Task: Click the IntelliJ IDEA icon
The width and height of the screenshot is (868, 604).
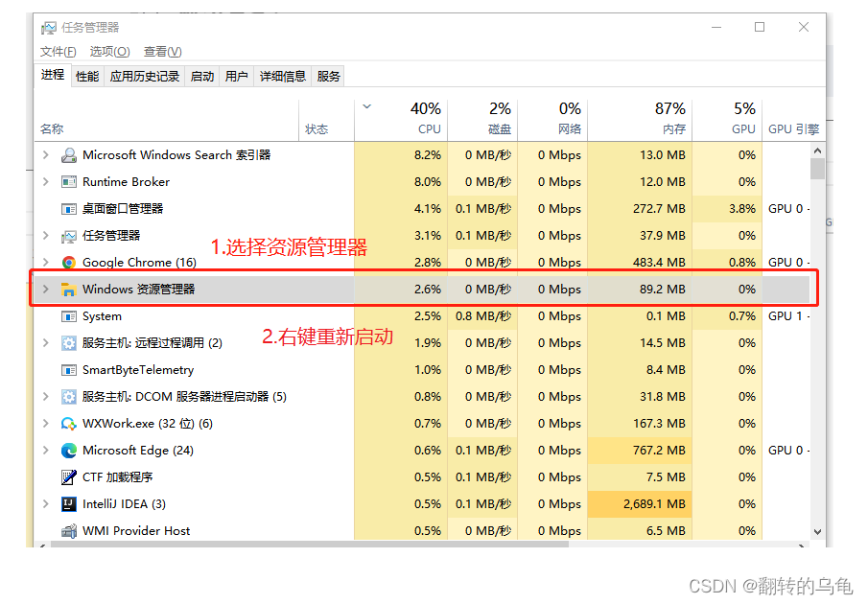Action: pos(69,504)
